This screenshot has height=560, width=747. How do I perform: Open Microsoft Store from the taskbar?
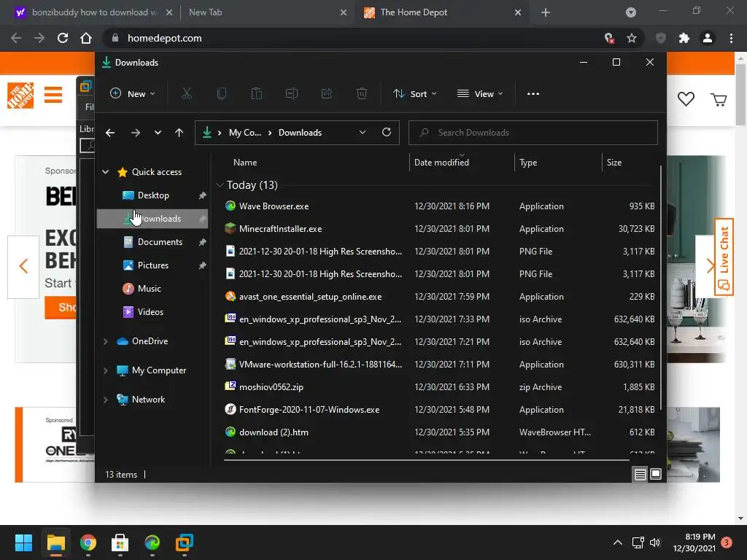[120, 542]
